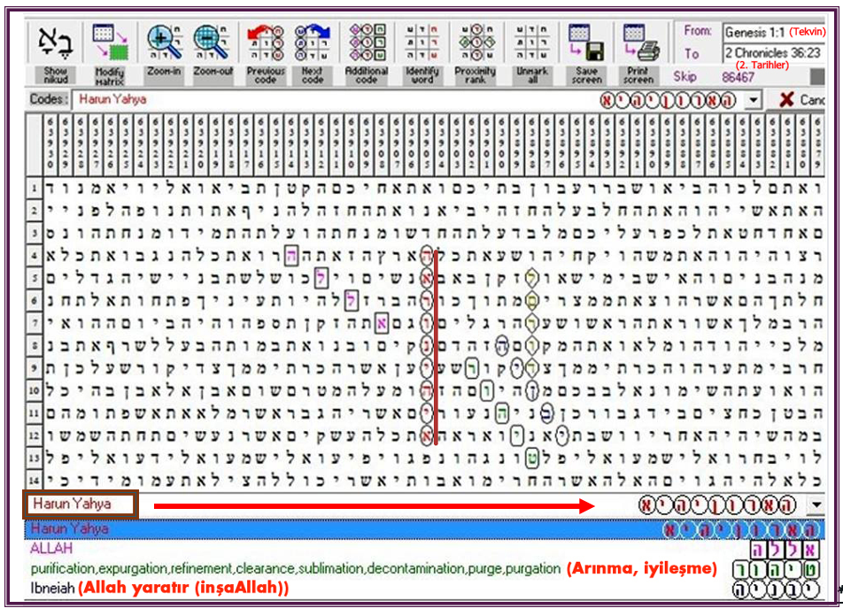Click the Save screen icon
This screenshot has width=843, height=616.
pos(586,42)
